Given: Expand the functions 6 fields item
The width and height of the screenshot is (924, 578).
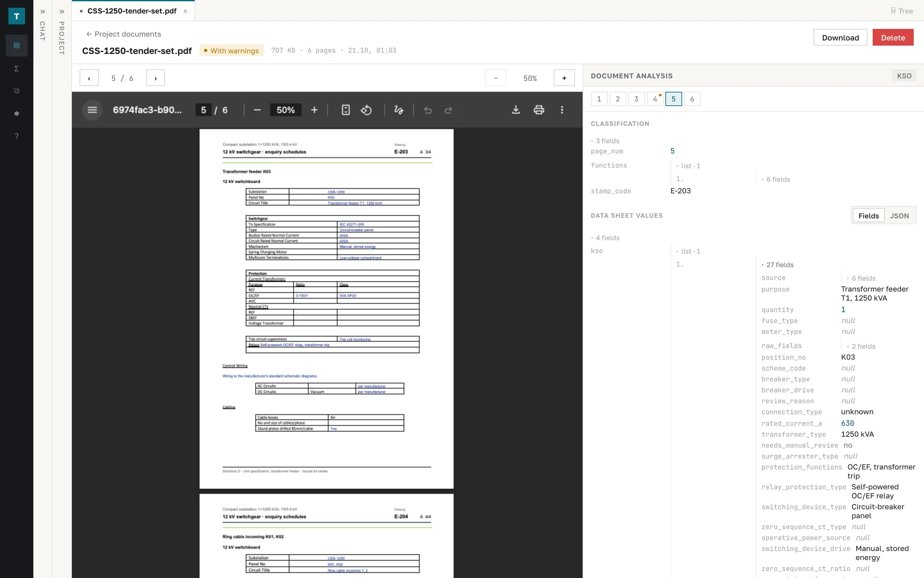Looking at the screenshot, I should point(776,179).
